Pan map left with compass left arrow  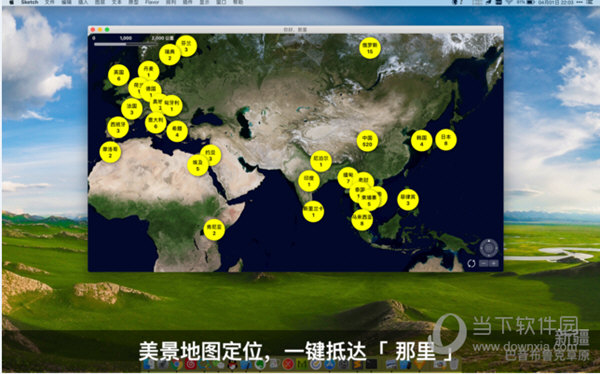[482, 248]
